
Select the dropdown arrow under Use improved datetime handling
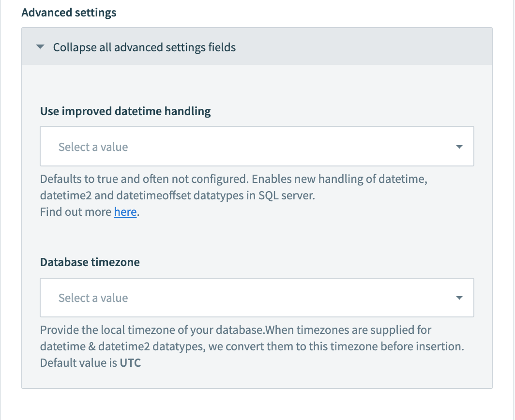click(x=459, y=146)
